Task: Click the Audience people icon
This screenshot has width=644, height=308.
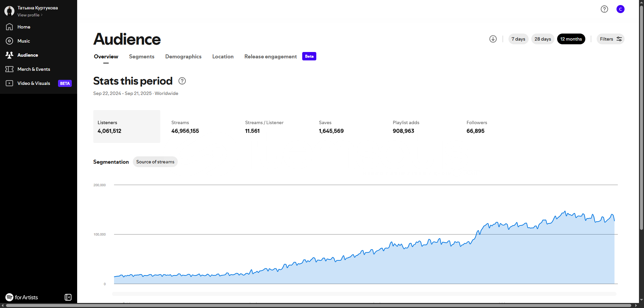Action: [9, 55]
